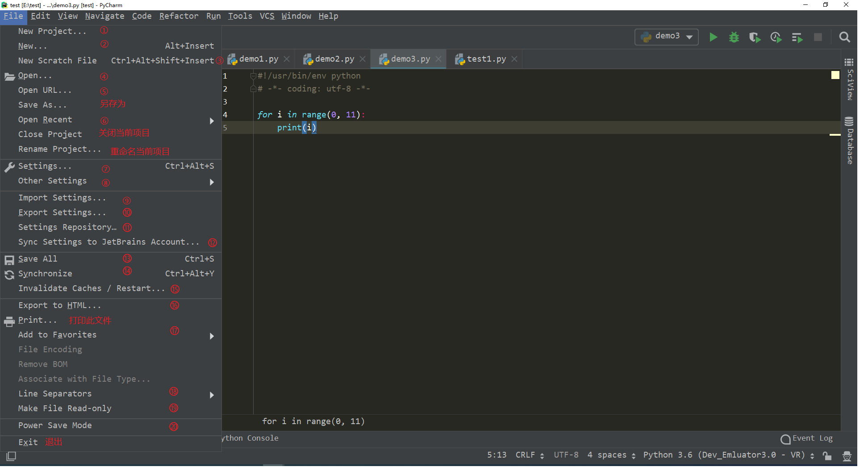Expand the Line Separators submenu
Viewport: 868px width, 475px height.
click(x=54, y=393)
